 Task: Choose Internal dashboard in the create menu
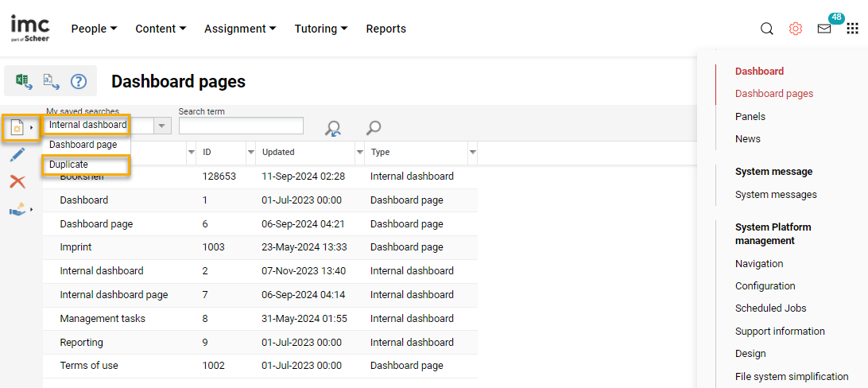87,125
